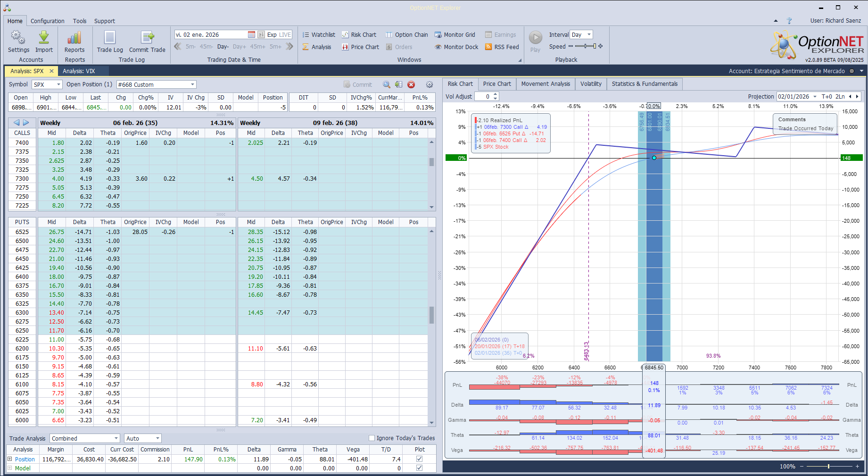The height and width of the screenshot is (476, 868).
Task: Toggle Ignore Today's Trades checkbox
Action: [372, 438]
